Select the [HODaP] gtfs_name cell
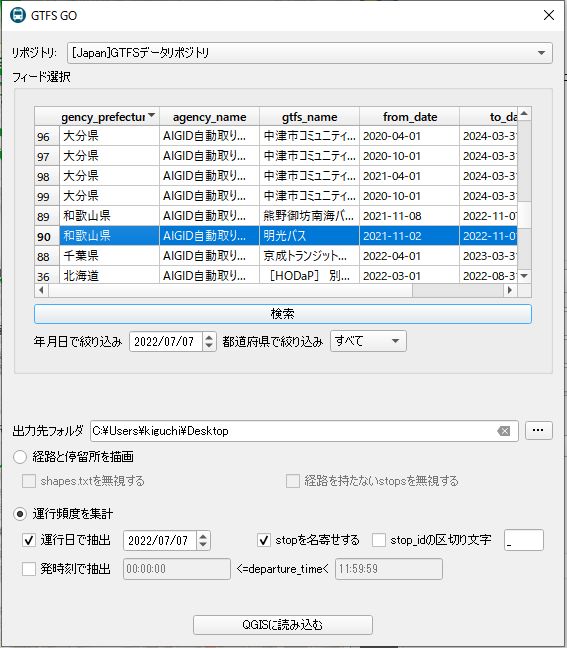The image size is (567, 648). click(310, 275)
